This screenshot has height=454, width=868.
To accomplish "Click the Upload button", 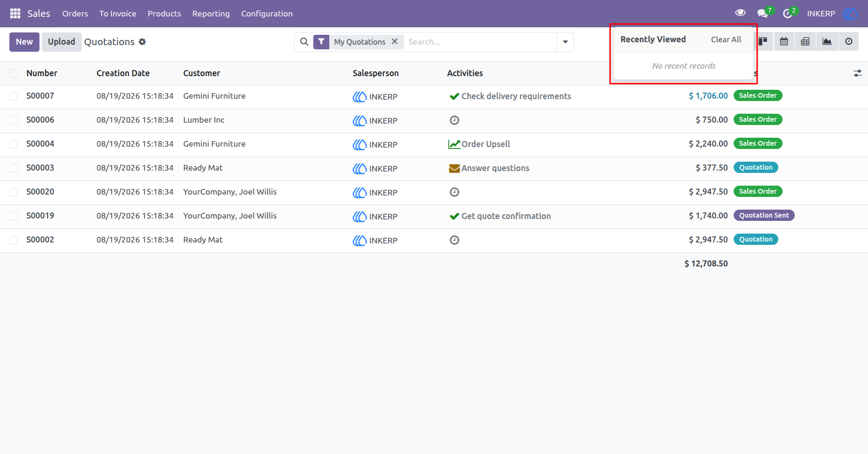I will click(62, 42).
